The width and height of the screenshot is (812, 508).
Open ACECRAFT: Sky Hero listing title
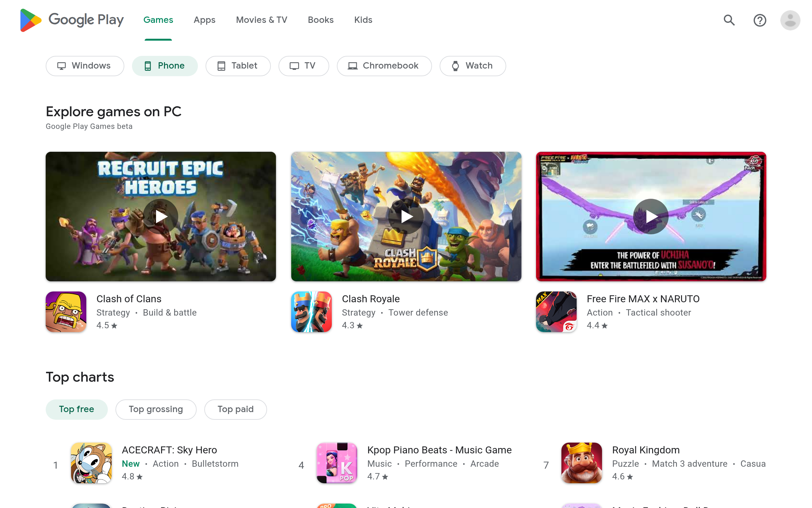[x=169, y=450]
